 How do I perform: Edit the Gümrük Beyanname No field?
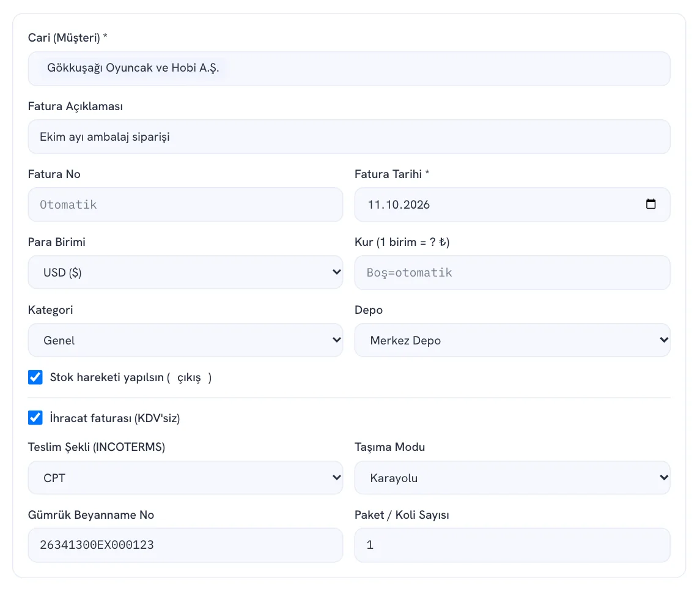point(185,545)
